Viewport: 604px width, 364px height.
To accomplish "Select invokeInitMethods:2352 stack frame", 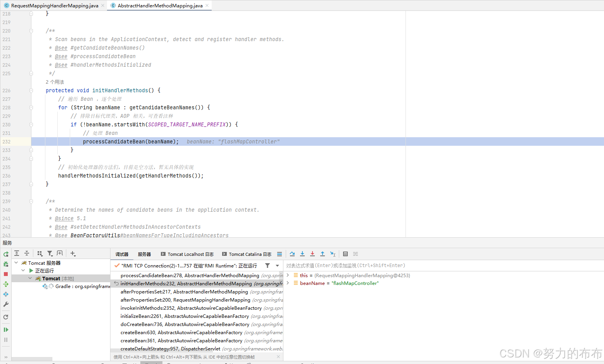I will click(x=197, y=308).
